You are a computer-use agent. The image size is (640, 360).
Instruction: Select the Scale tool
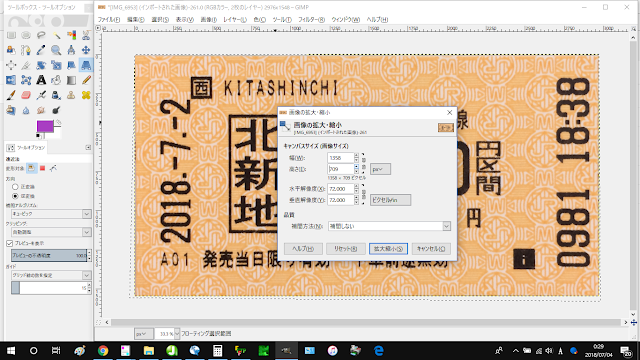[56, 65]
